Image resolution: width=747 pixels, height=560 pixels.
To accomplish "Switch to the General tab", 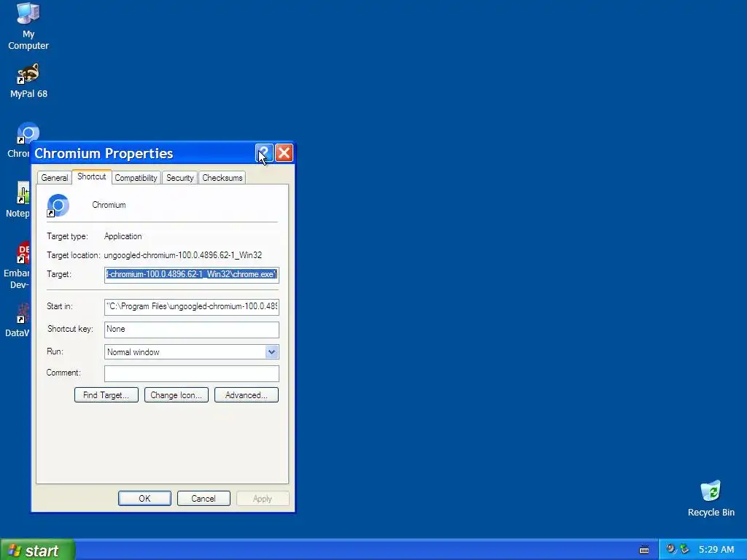I will (x=54, y=178).
